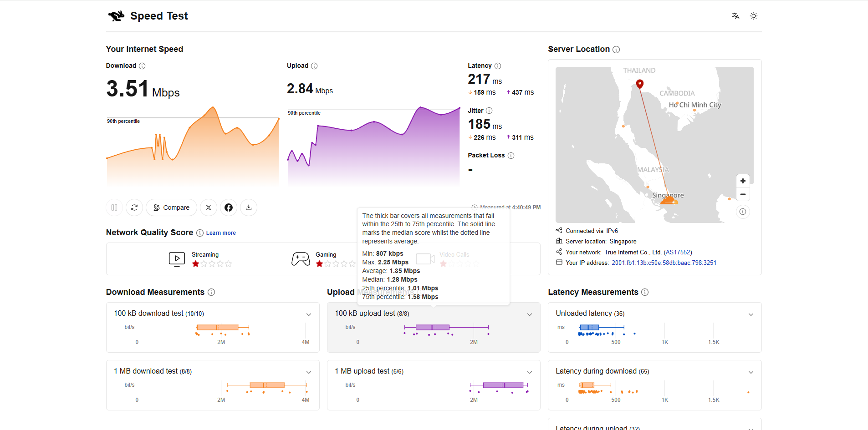Open the Packet Loss info icon
The image size is (868, 430).
(511, 156)
